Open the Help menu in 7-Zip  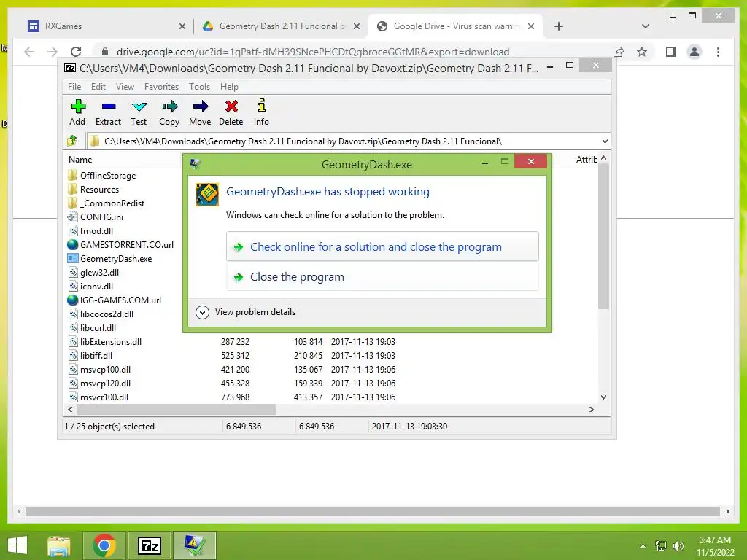(x=229, y=87)
